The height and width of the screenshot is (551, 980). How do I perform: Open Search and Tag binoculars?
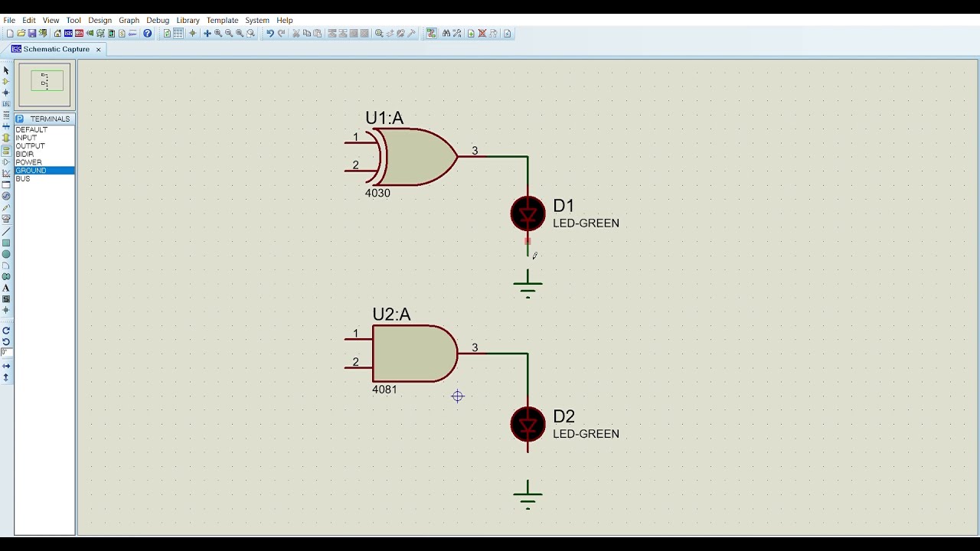[446, 34]
